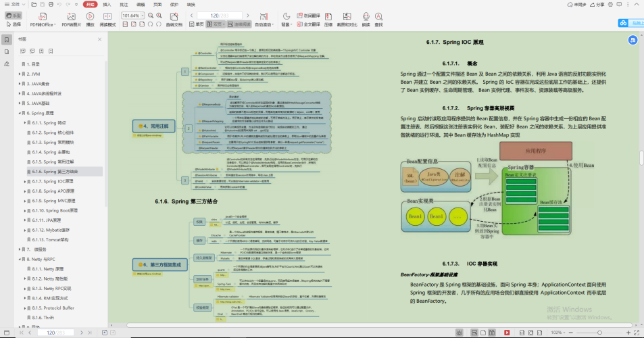Viewport: 644px width, 338px height.
Task: Open the 查找 search tool
Action: pos(378,20)
